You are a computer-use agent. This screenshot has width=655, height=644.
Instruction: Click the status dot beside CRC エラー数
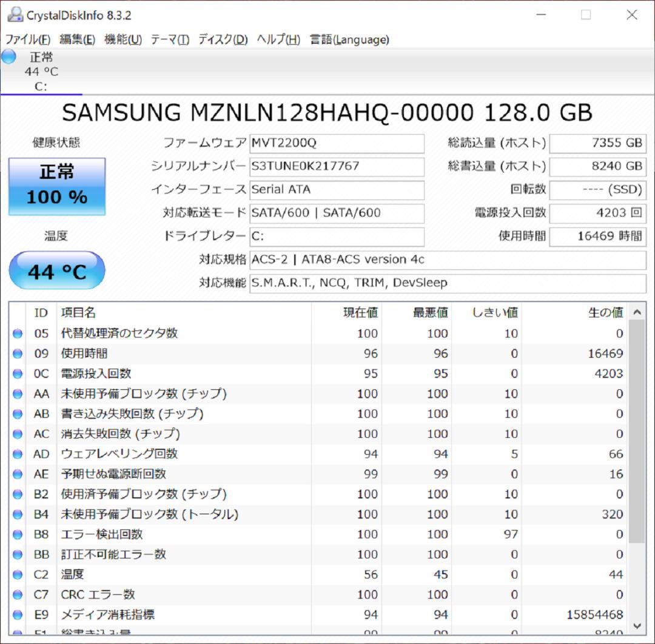(17, 594)
